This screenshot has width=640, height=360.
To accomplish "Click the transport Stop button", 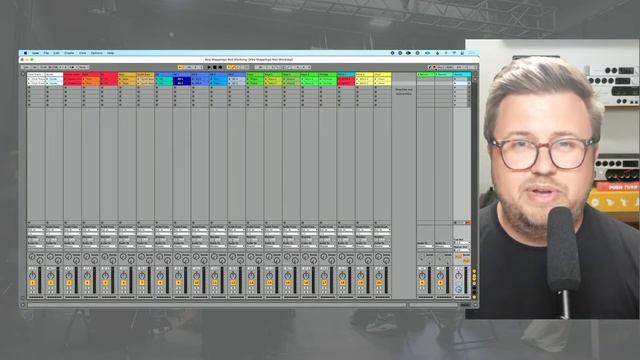I will coord(215,67).
